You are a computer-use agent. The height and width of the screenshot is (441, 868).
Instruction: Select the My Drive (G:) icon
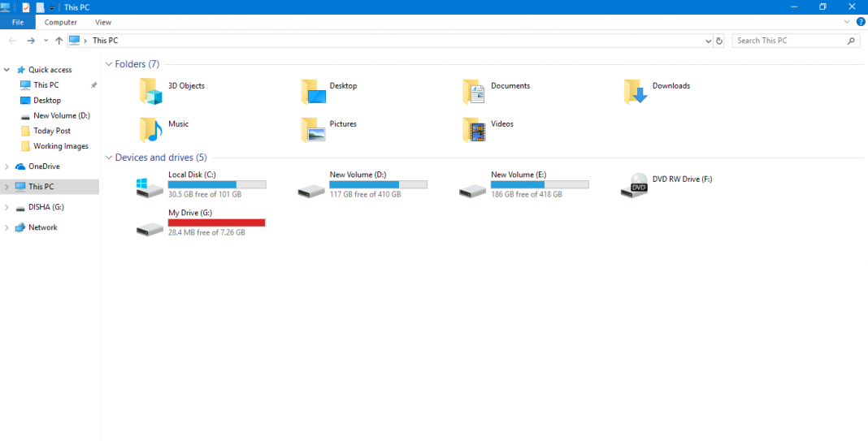(150, 227)
